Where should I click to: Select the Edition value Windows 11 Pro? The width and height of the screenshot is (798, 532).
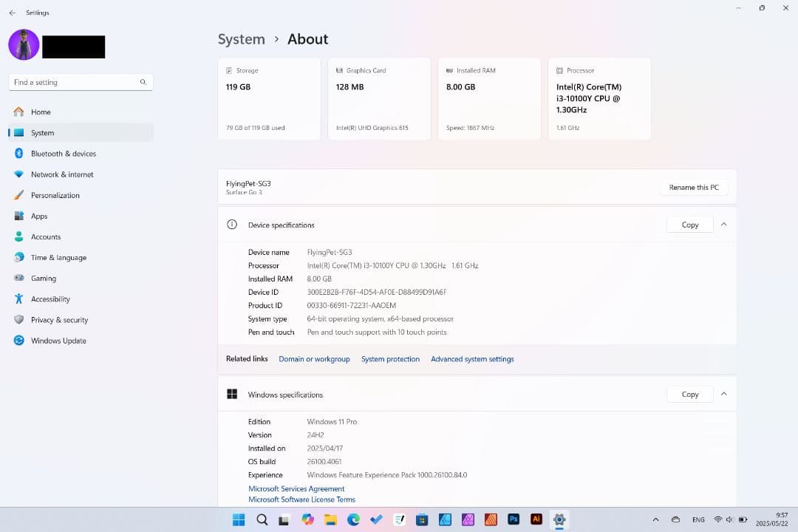pos(332,421)
